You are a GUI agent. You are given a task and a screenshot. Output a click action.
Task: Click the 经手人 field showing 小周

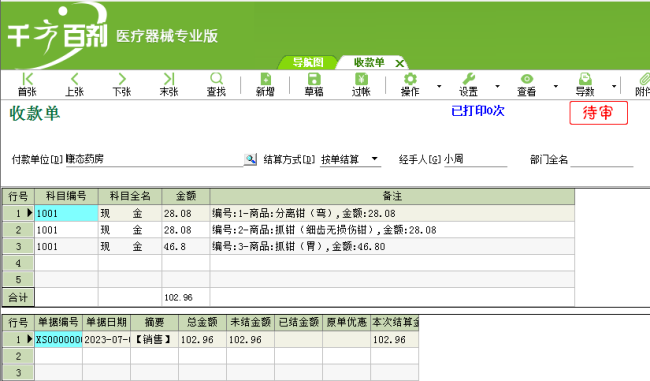click(475, 159)
